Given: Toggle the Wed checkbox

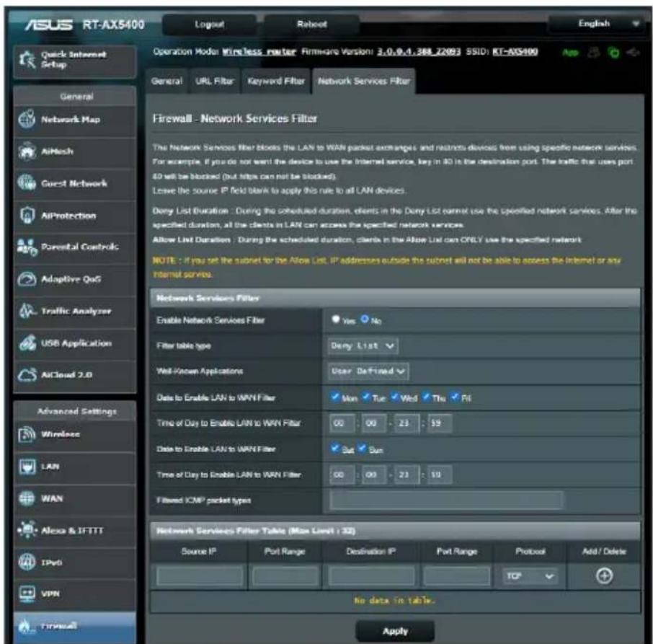Looking at the screenshot, I should [x=394, y=396].
